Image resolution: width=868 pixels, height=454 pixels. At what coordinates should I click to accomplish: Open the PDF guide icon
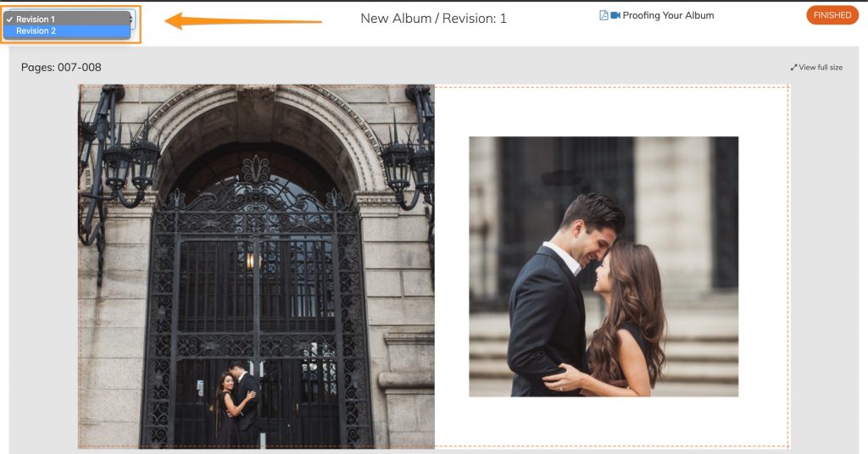click(604, 15)
